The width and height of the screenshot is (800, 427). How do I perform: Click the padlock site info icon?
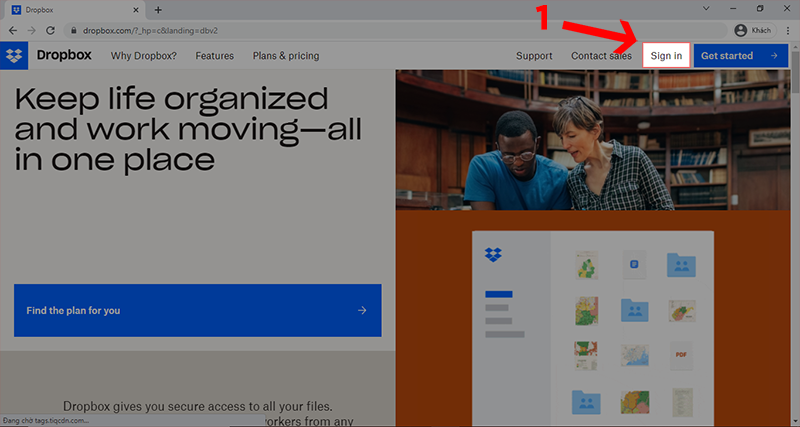[73, 31]
